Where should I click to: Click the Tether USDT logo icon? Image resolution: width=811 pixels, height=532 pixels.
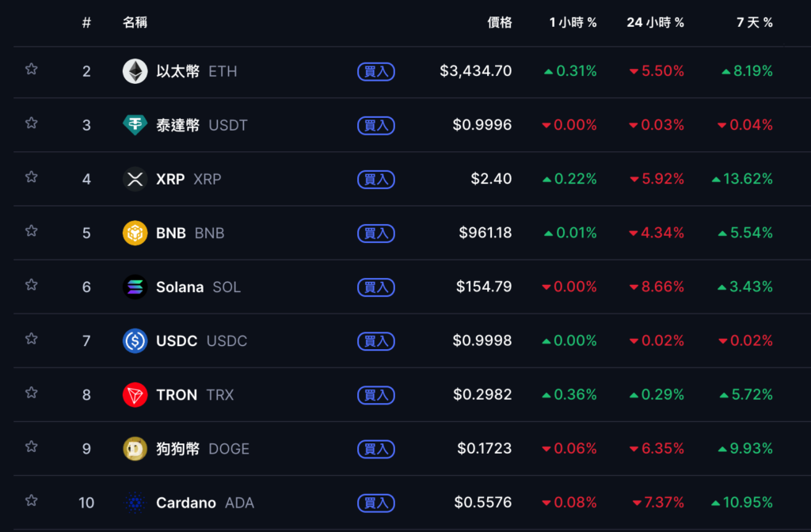point(135,125)
